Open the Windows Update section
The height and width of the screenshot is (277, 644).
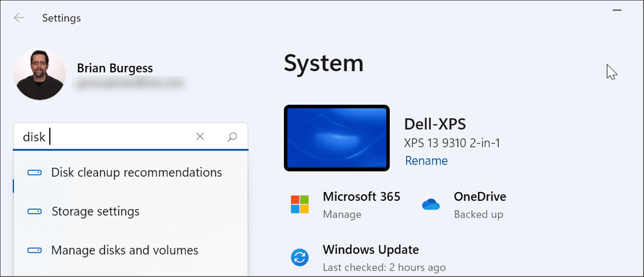coord(371,249)
